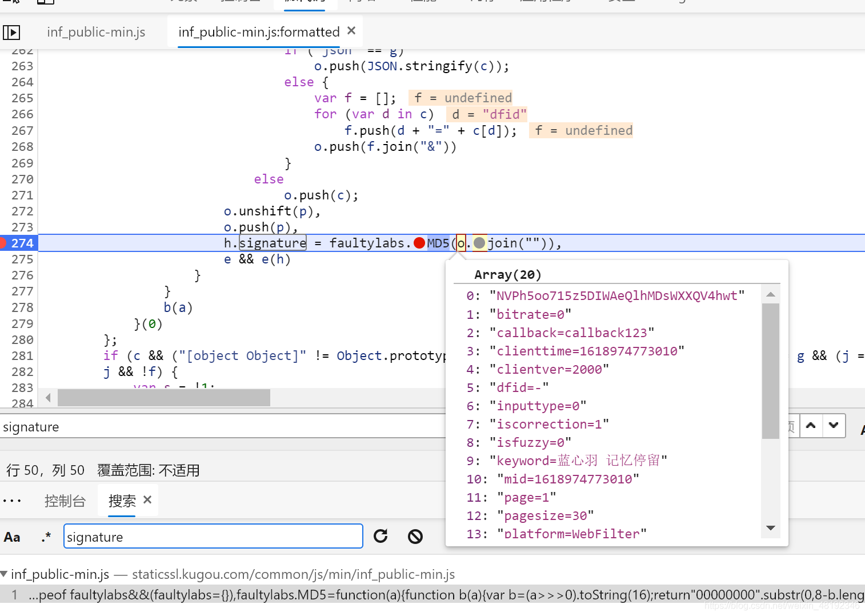Select array item 3 clienttime value
The image size is (865, 616).
587,351
